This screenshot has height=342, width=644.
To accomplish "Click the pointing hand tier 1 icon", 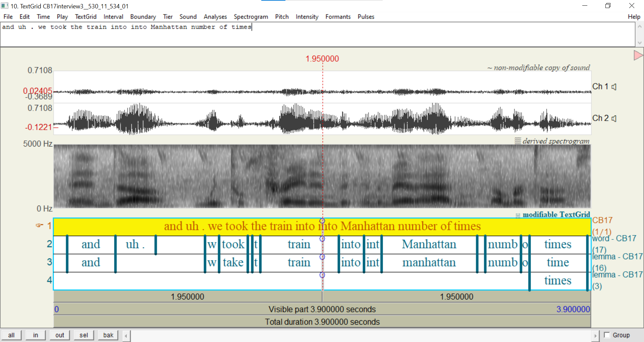I will pos(40,225).
